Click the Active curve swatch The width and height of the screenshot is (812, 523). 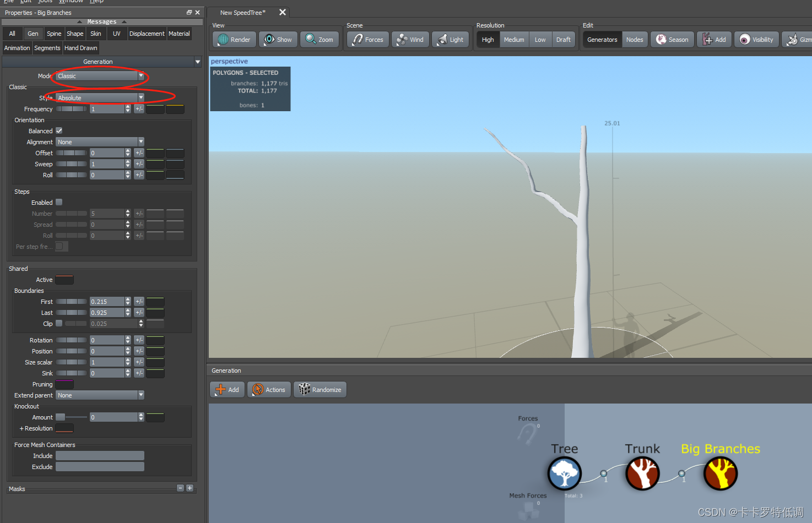64,280
